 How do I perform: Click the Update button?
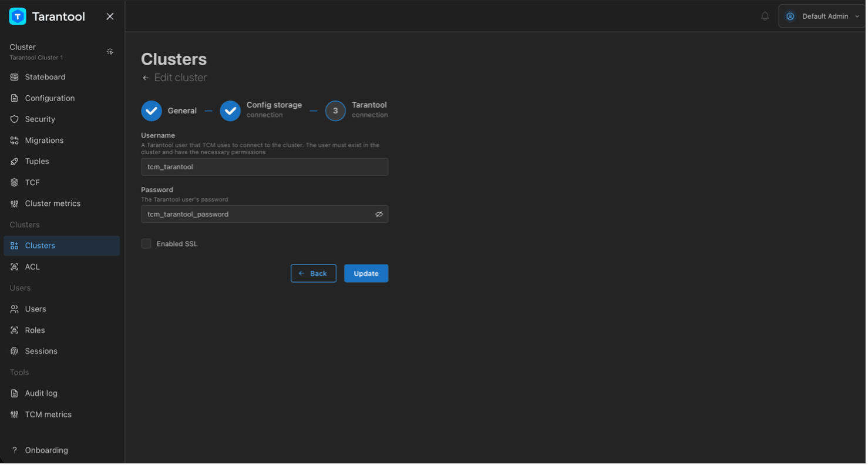367,274
